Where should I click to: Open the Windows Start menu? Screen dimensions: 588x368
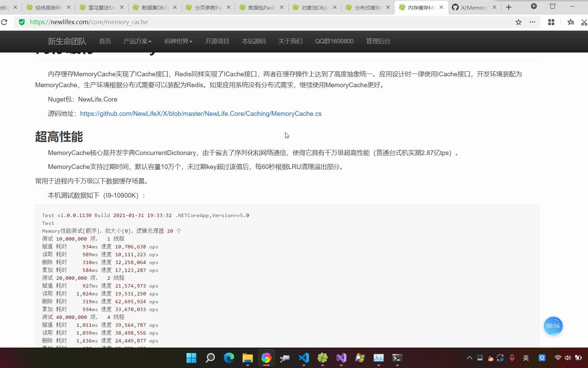[191, 358]
